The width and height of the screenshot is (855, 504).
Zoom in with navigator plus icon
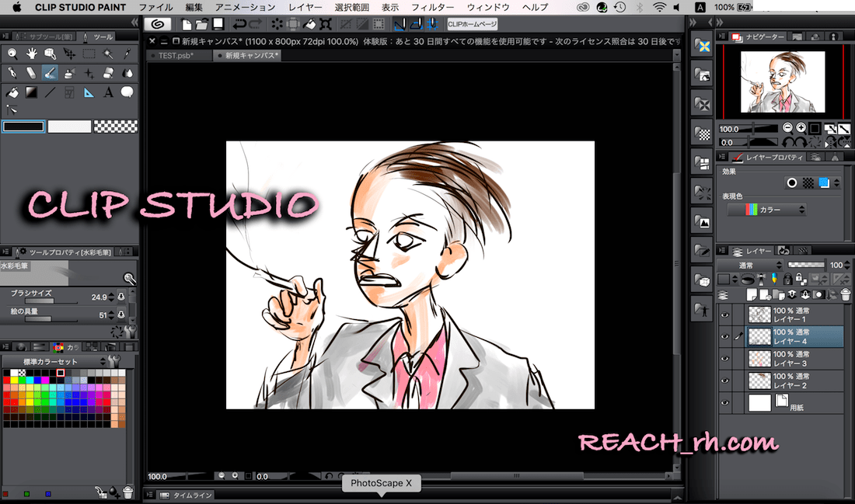(801, 128)
